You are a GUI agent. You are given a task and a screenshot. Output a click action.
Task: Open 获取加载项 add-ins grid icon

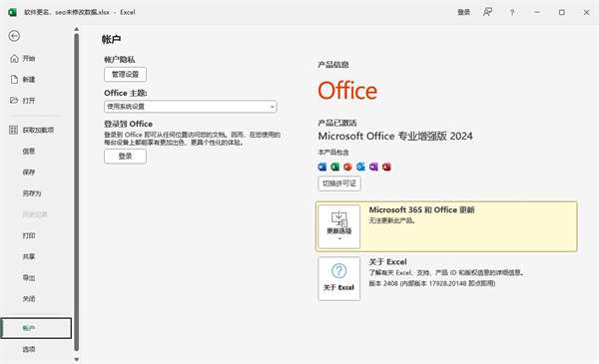[x=13, y=130]
